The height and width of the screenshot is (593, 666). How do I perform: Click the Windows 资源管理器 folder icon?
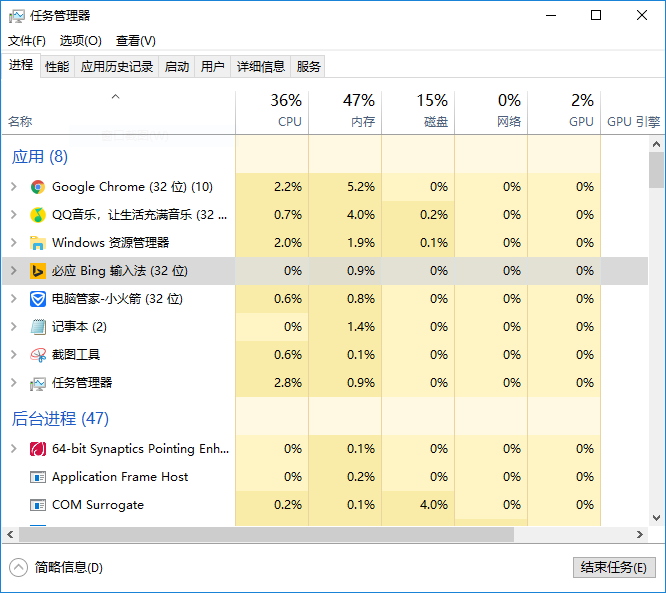pos(38,243)
